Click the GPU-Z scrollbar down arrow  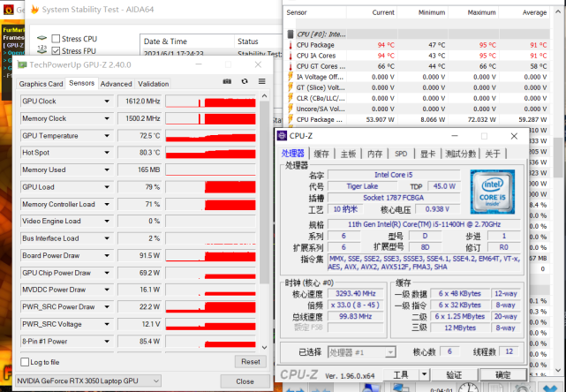tap(265, 347)
